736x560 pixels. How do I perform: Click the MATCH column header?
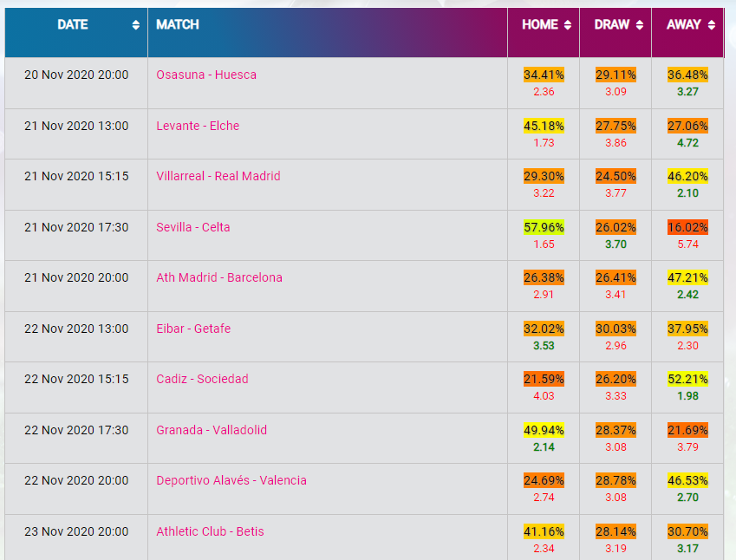point(178,24)
